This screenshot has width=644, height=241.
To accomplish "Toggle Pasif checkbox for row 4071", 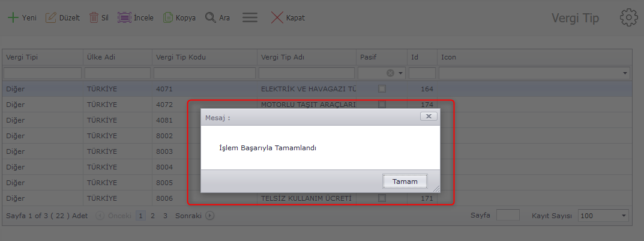I will pos(382,89).
